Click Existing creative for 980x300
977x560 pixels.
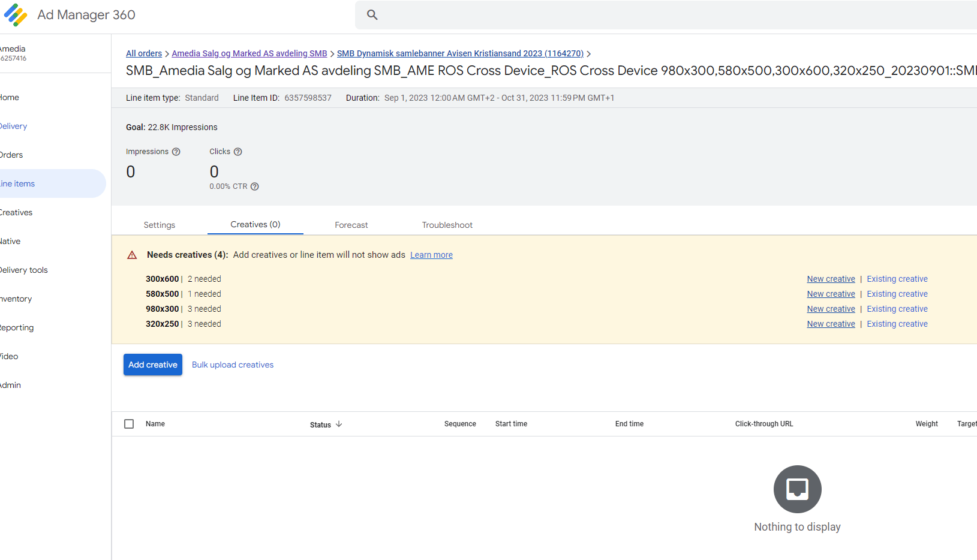tap(897, 309)
